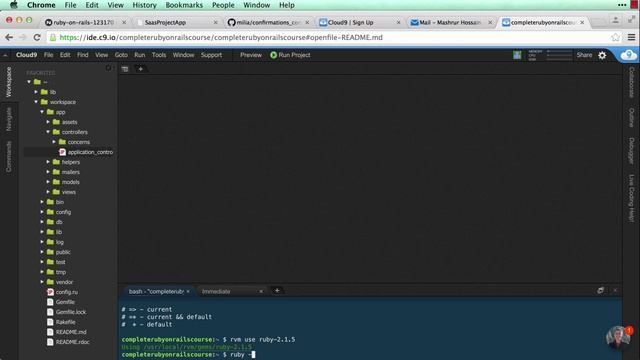This screenshot has width=640, height=360.
Task: Maximize the console panel icon
Action: pyautogui.click(x=600, y=291)
